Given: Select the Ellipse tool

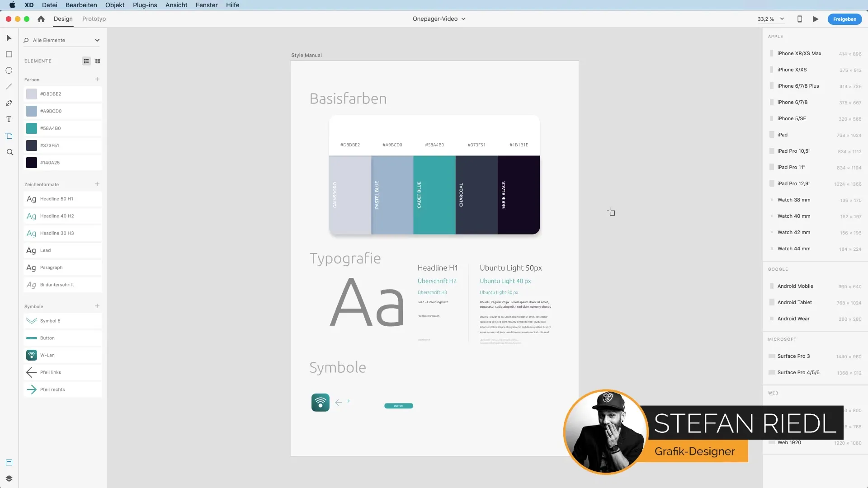Looking at the screenshot, I should [x=9, y=70].
